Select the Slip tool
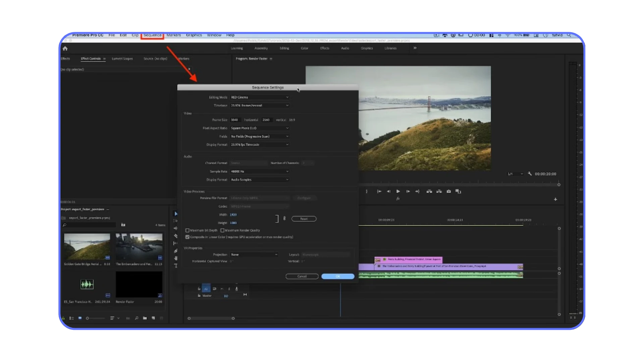Image resolution: width=644 pixels, height=362 pixels. [x=175, y=243]
